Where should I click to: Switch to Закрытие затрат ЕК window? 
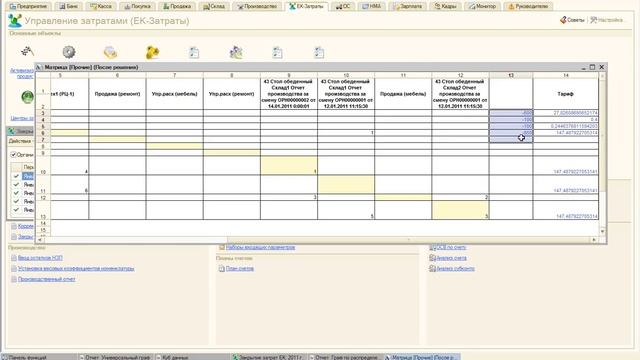pos(269,357)
